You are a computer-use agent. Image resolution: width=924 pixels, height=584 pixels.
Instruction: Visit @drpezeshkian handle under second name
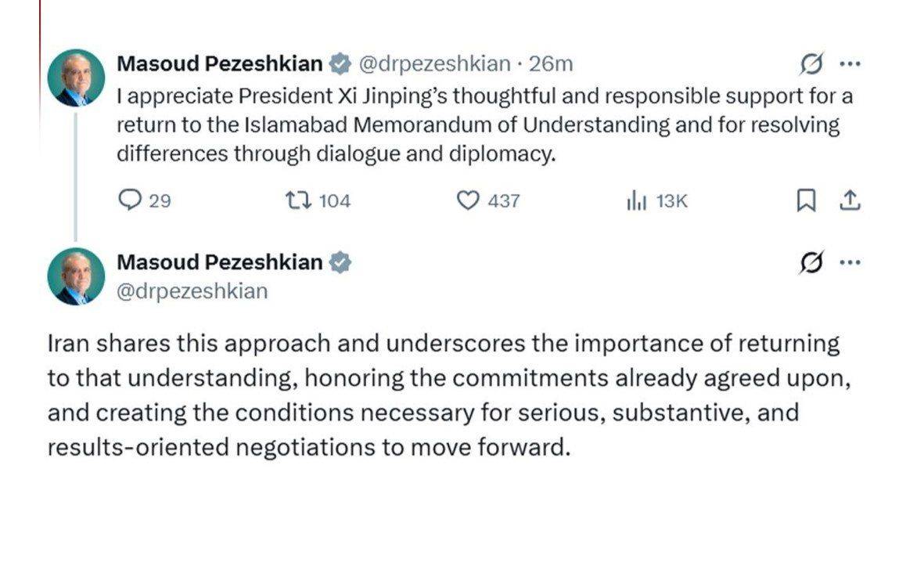[x=192, y=290]
